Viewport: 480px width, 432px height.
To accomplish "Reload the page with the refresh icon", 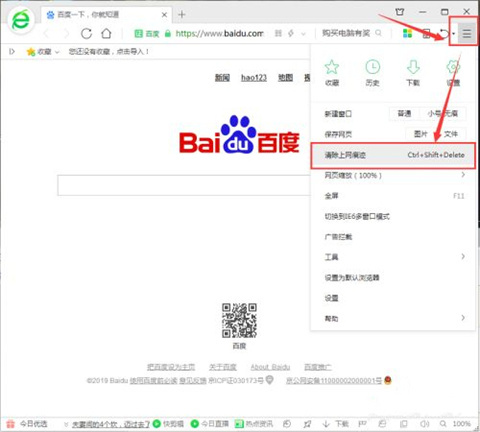I will point(86,33).
